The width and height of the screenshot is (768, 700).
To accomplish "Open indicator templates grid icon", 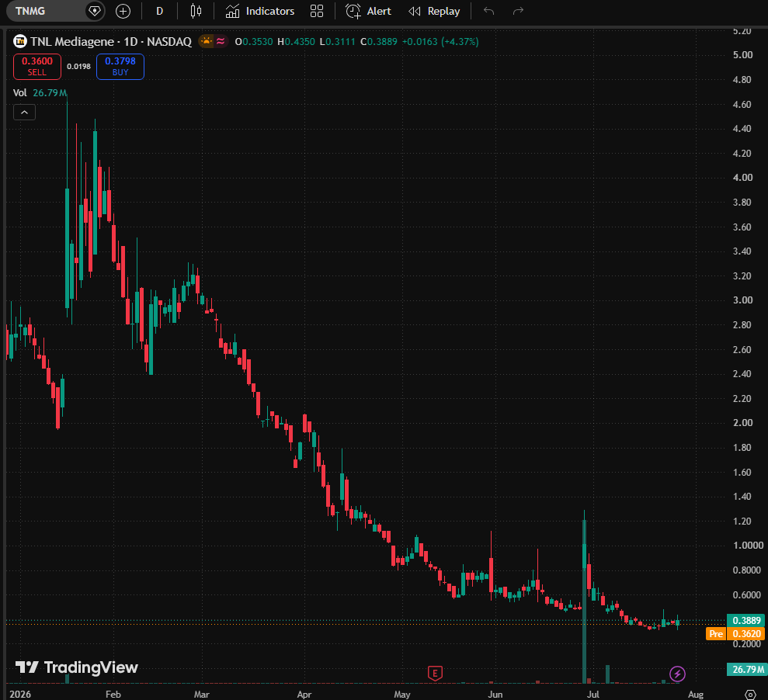I will point(317,11).
